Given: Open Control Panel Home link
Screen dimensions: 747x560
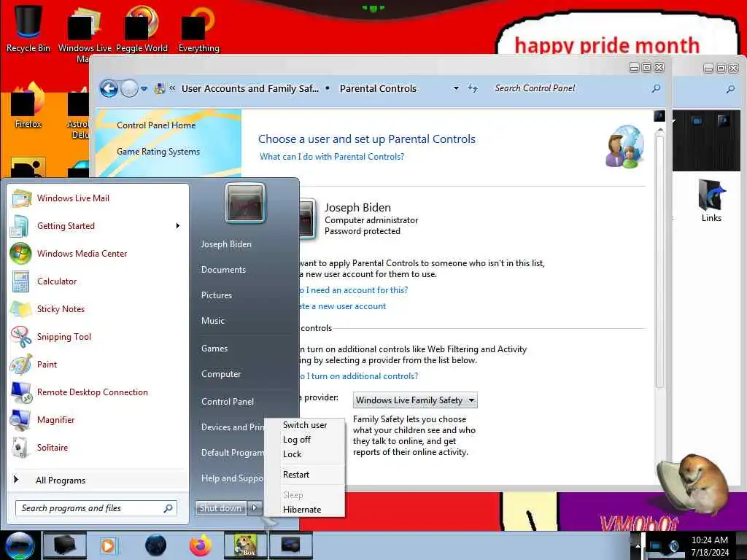Looking at the screenshot, I should point(156,125).
